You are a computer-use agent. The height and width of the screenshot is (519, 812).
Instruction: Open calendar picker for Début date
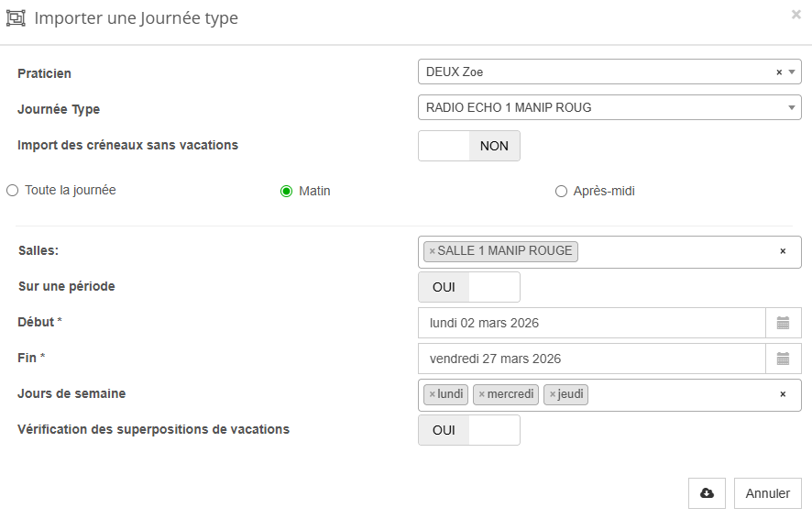[x=783, y=323]
